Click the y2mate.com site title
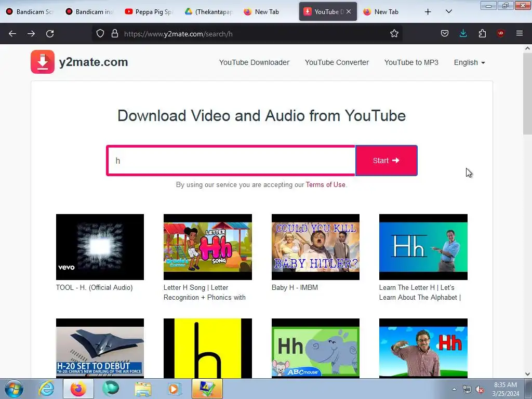Image resolution: width=532 pixels, height=399 pixels. tap(94, 62)
